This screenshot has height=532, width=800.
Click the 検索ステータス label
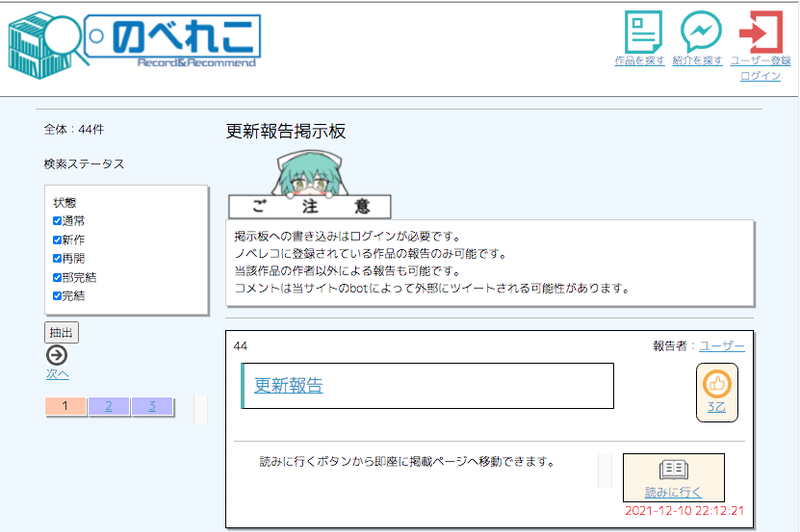point(84,164)
